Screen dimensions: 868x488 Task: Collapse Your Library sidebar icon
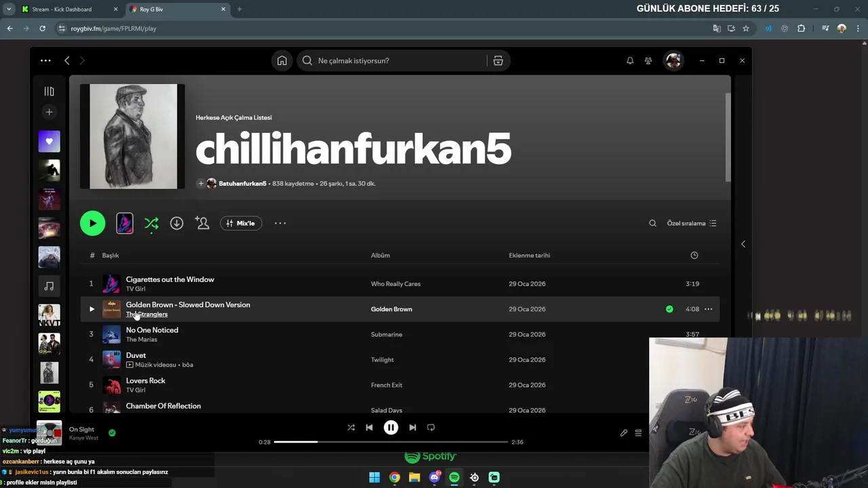click(49, 91)
